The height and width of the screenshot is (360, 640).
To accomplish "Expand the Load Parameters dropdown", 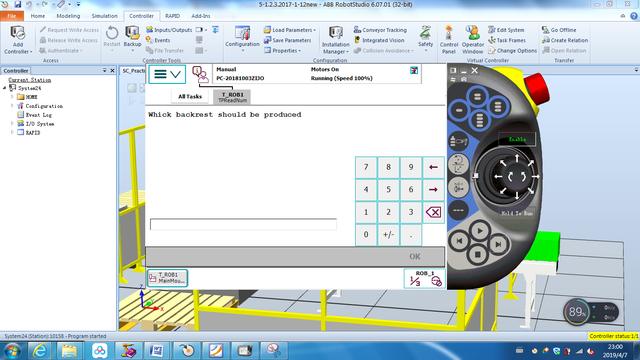I will (314, 30).
